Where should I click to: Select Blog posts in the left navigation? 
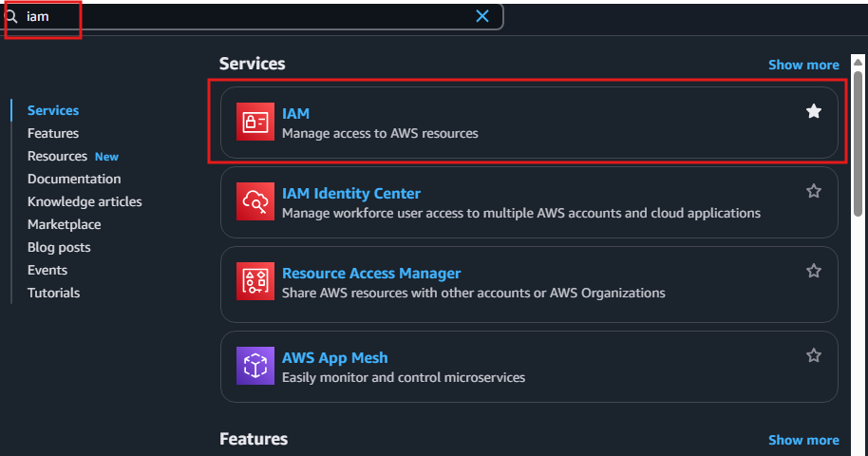(59, 247)
